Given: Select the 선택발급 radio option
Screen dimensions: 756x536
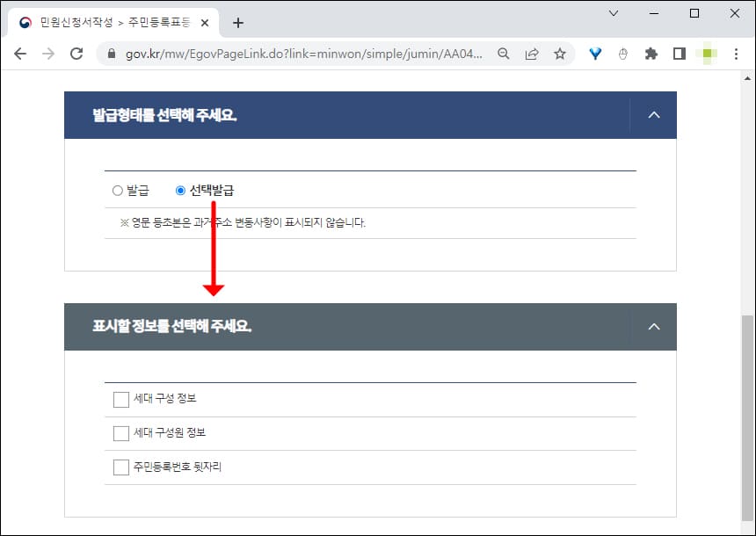Looking at the screenshot, I should click(x=180, y=190).
